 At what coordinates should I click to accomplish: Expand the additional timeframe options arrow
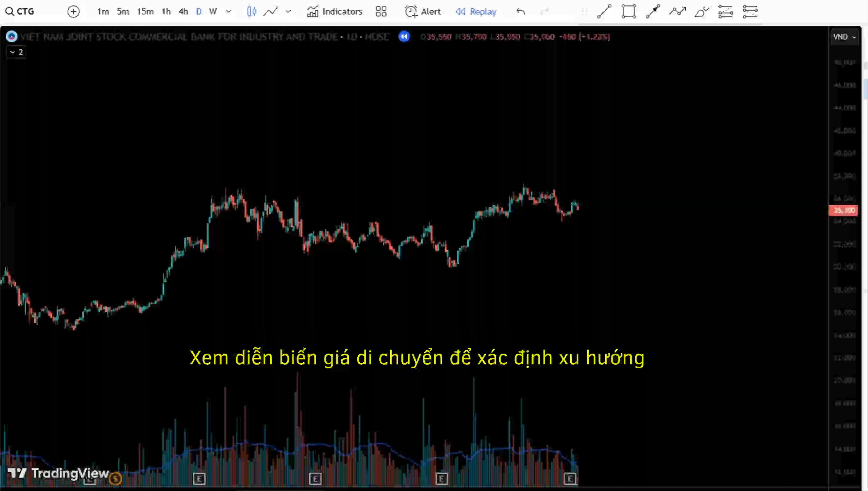coord(229,11)
